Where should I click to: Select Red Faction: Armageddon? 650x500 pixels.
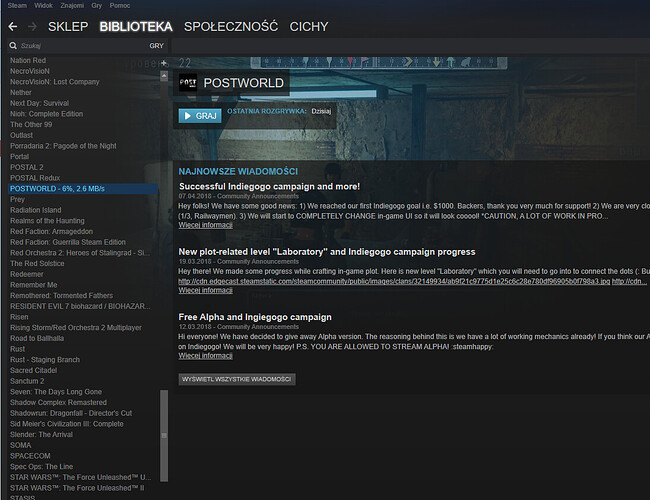tap(51, 231)
